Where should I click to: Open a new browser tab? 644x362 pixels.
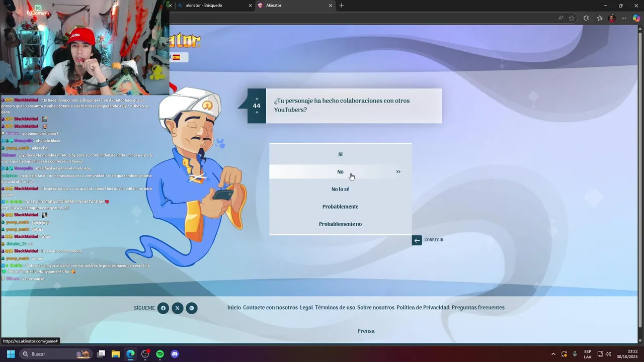click(342, 6)
